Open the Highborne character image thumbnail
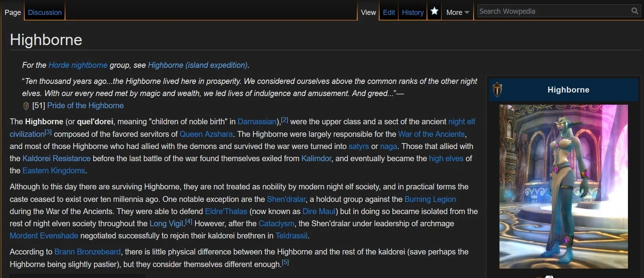Image resolution: width=644 pixels, height=278 pixels. pos(563,186)
